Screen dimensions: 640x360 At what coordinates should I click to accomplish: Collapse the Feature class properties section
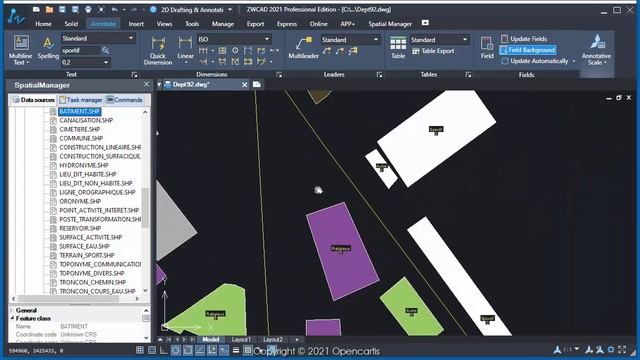pos(12,318)
